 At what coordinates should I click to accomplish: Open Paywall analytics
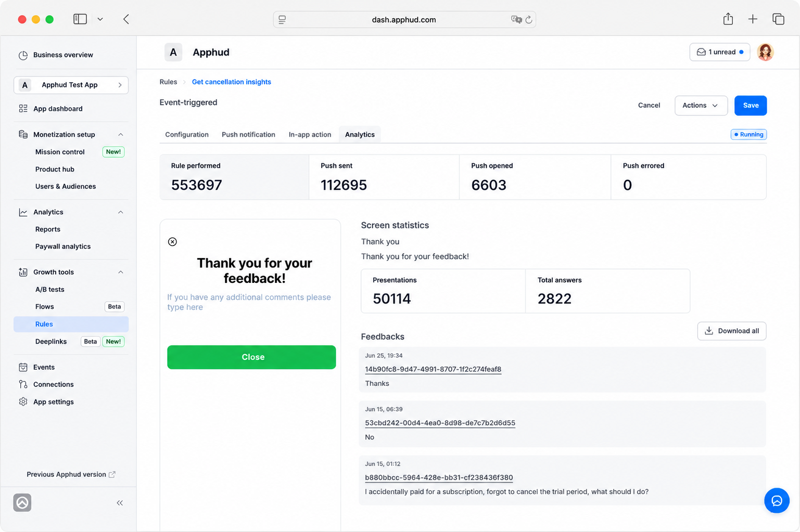click(63, 246)
